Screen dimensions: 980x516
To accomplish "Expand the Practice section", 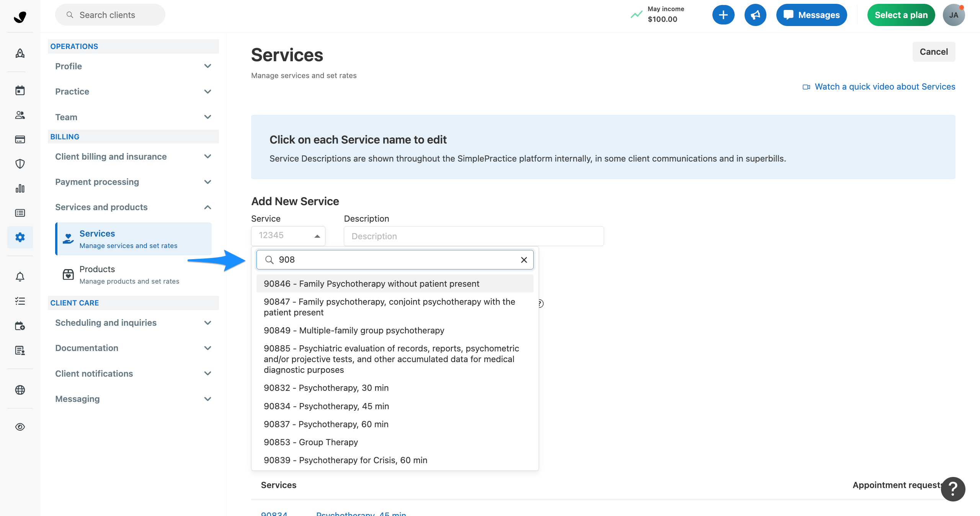I will click(133, 91).
